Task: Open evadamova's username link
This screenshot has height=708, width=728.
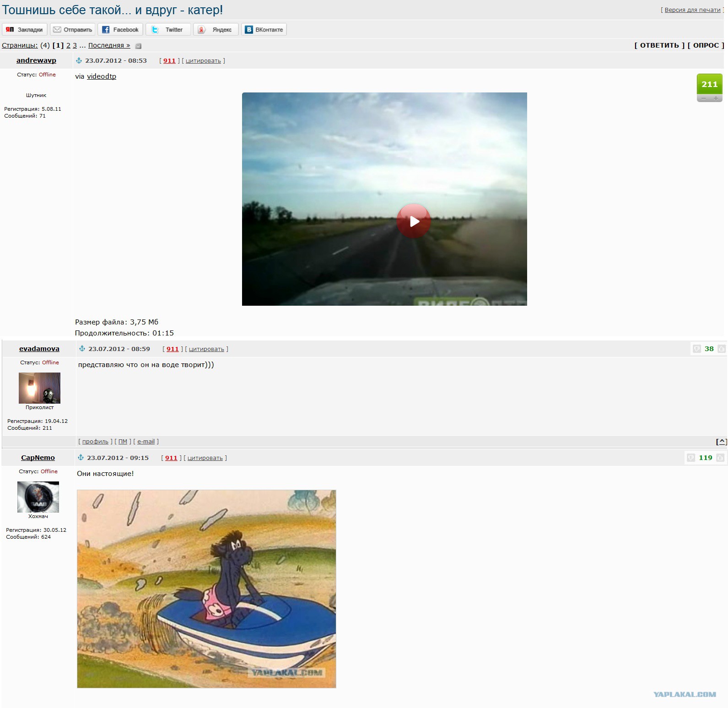Action: click(39, 349)
